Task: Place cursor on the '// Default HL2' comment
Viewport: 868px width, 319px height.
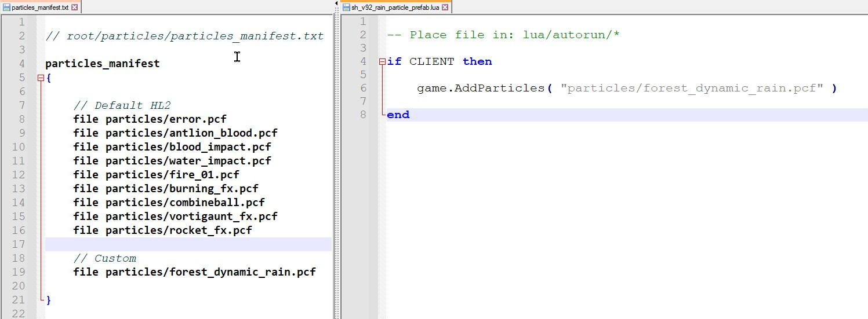Action: pos(122,105)
